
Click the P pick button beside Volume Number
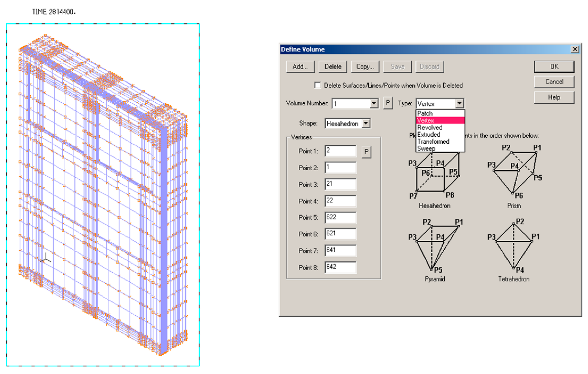tap(388, 103)
